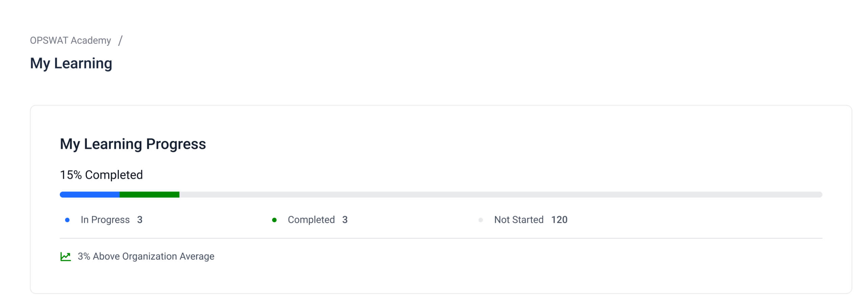This screenshot has height=301, width=868.
Task: Click the green Completed legend dot
Action: point(274,220)
